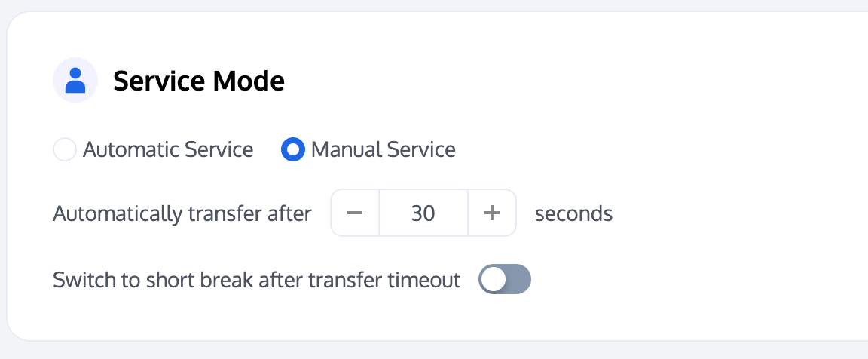Enable switch to short break toggle
This screenshot has width=868, height=359.
505,280
